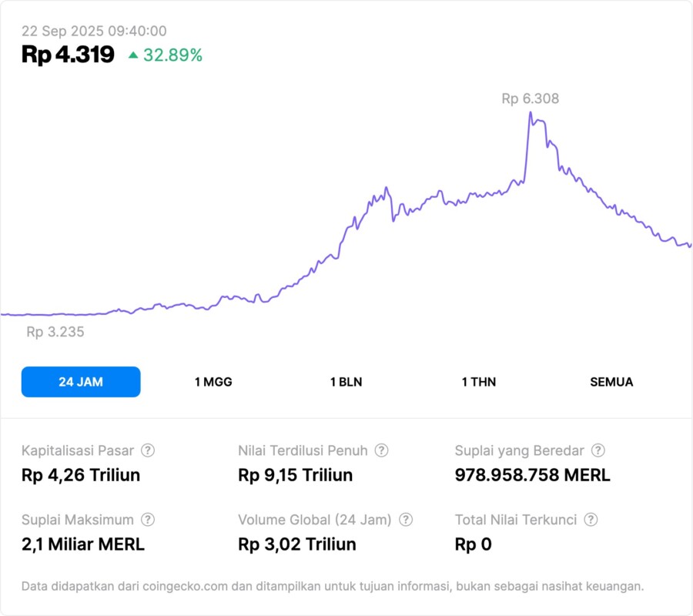Select the 24 JAM time range tab
The width and height of the screenshot is (693, 616).
click(x=81, y=382)
